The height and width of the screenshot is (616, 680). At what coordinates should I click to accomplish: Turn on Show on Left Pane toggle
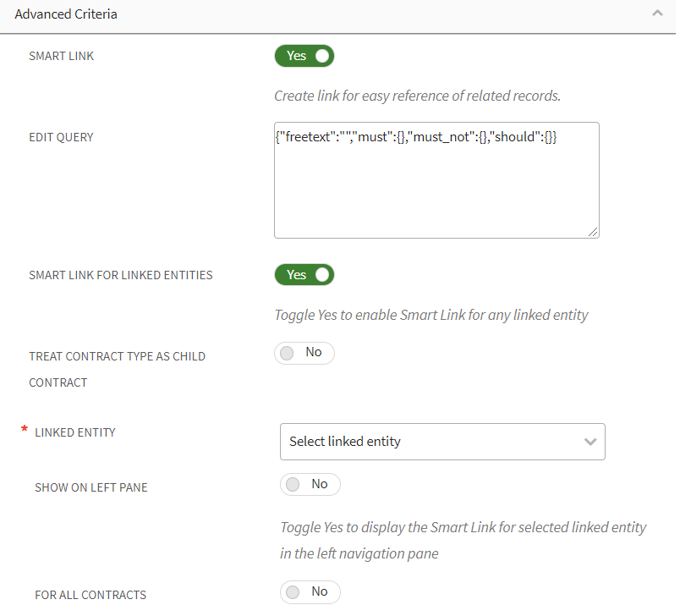click(x=310, y=484)
